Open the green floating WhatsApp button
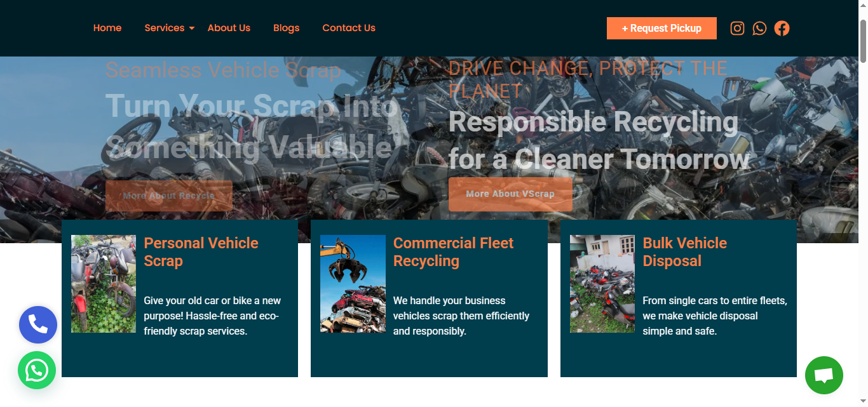 pos(37,370)
